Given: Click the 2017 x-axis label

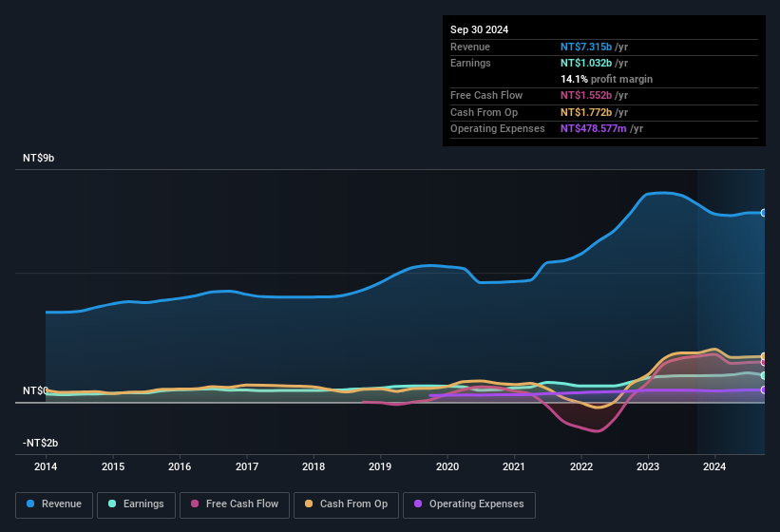Looking at the screenshot, I should (247, 466).
